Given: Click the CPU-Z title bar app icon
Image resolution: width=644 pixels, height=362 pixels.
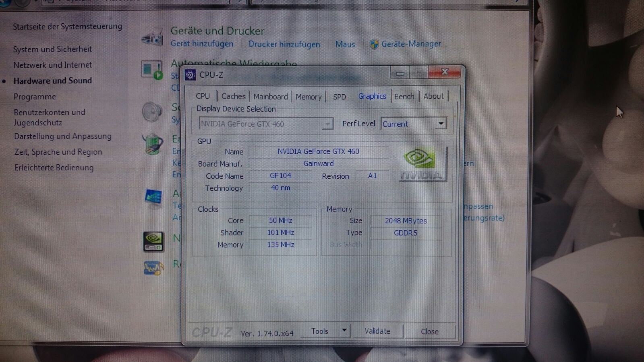Looking at the screenshot, I should pos(190,75).
